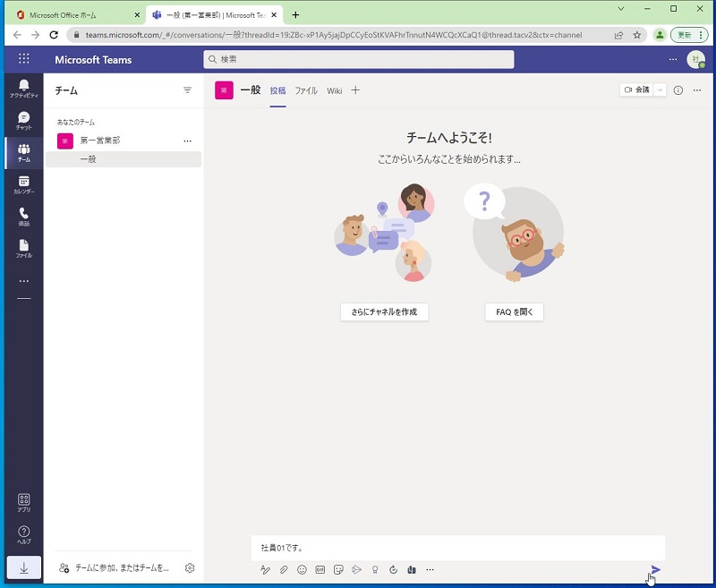Click チームに参加、またはチームを作成 link
This screenshot has height=588, width=716.
coord(115,568)
